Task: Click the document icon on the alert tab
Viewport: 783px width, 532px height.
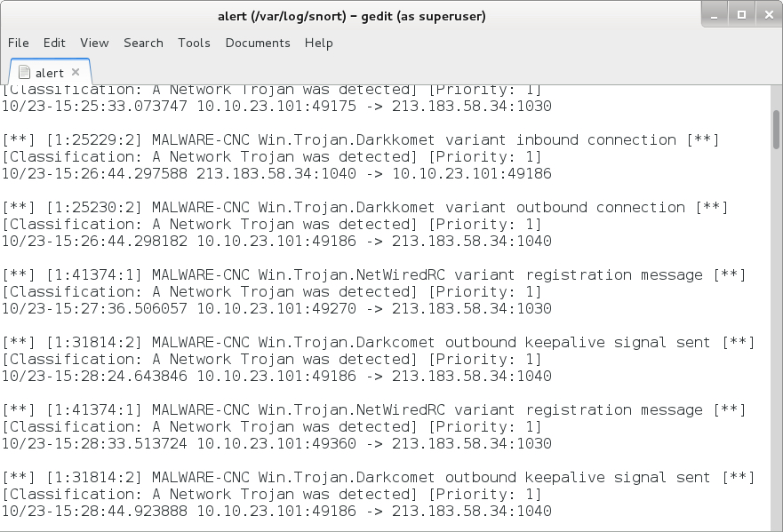Action: pyautogui.click(x=24, y=72)
